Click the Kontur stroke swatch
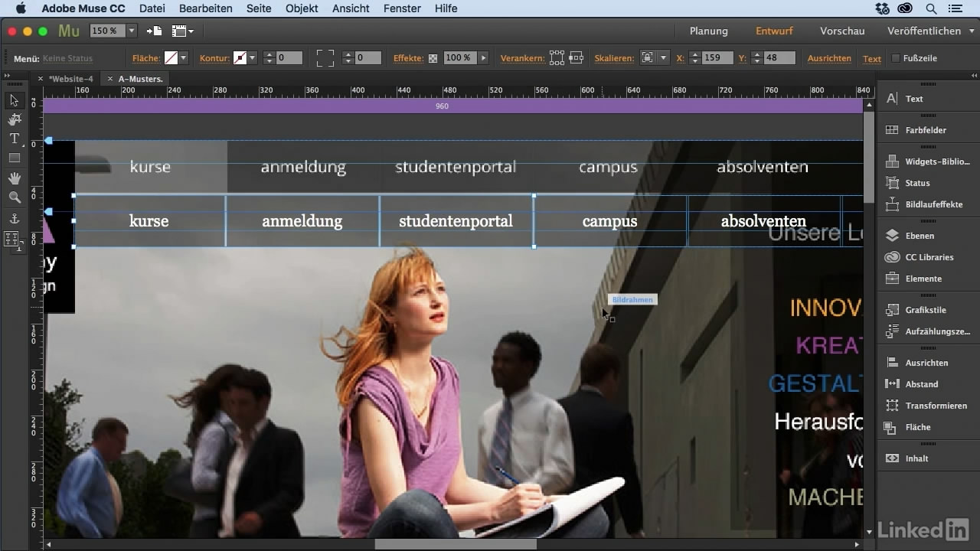 pyautogui.click(x=240, y=58)
